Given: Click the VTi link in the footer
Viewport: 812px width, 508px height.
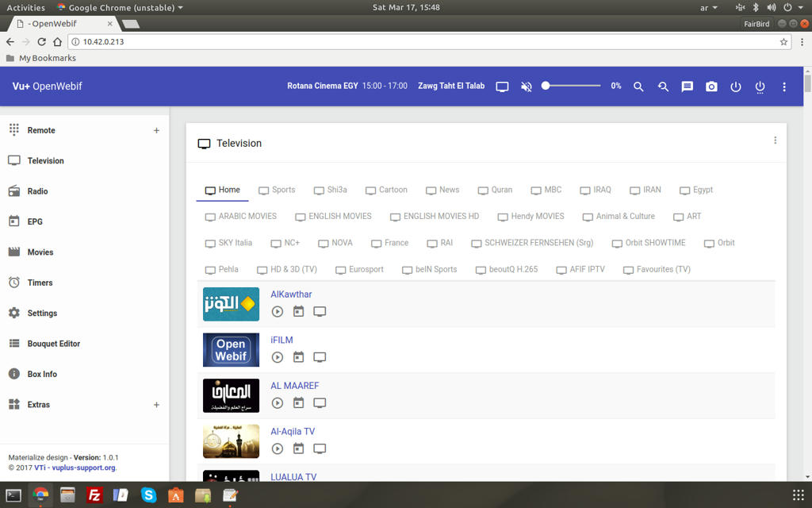Looking at the screenshot, I should pyautogui.click(x=40, y=468).
